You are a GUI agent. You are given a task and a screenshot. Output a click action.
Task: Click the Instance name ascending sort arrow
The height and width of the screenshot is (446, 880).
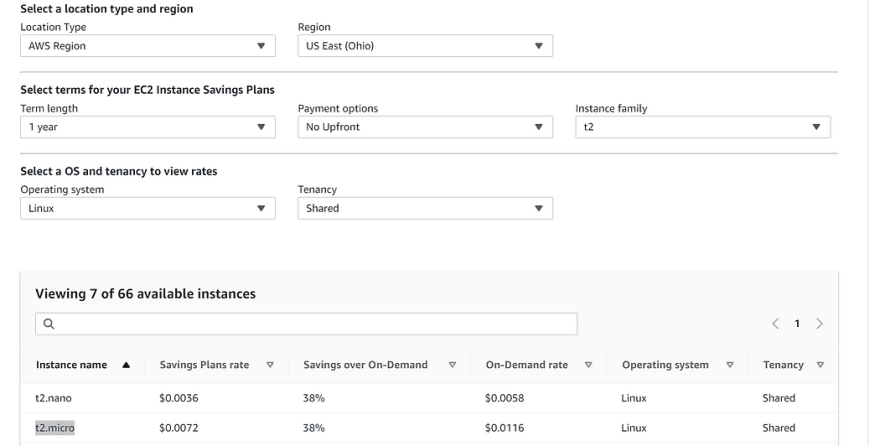[126, 365]
